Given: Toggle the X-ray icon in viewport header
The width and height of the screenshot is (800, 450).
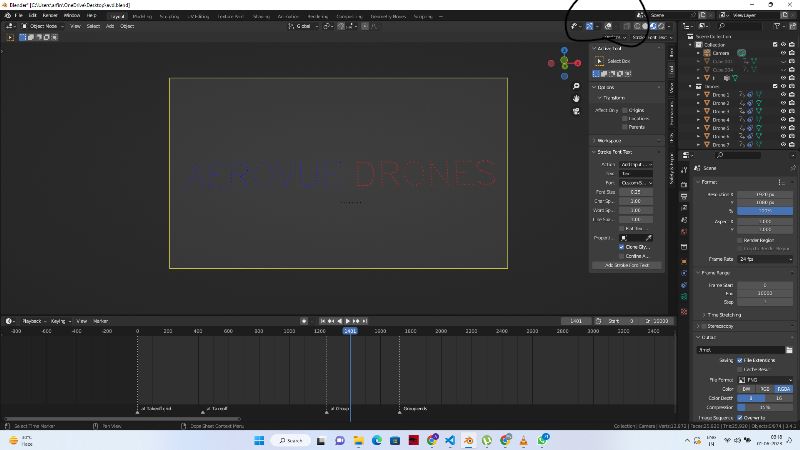Looking at the screenshot, I should pos(627,26).
